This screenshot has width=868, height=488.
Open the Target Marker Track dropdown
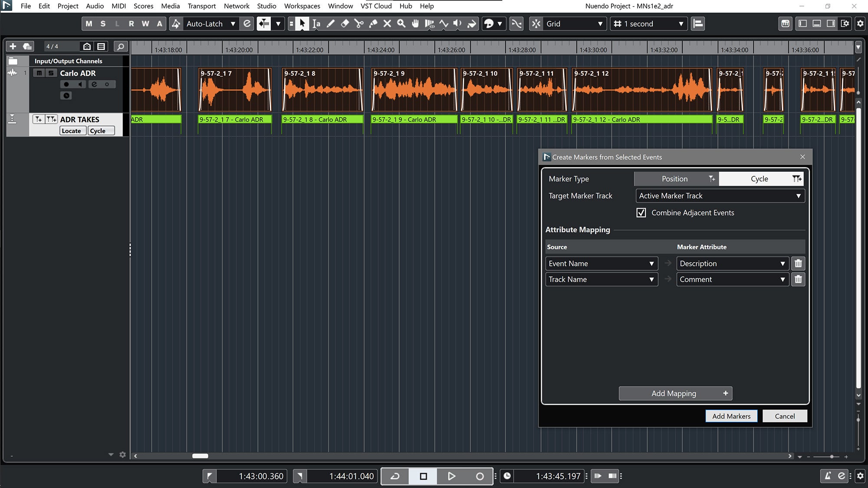coord(720,196)
